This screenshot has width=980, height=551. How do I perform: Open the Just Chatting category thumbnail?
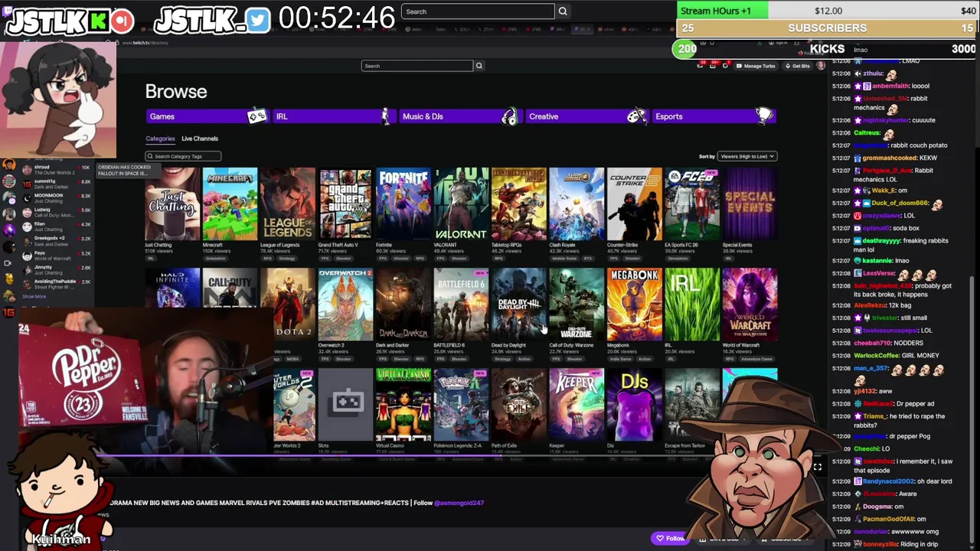tap(172, 204)
